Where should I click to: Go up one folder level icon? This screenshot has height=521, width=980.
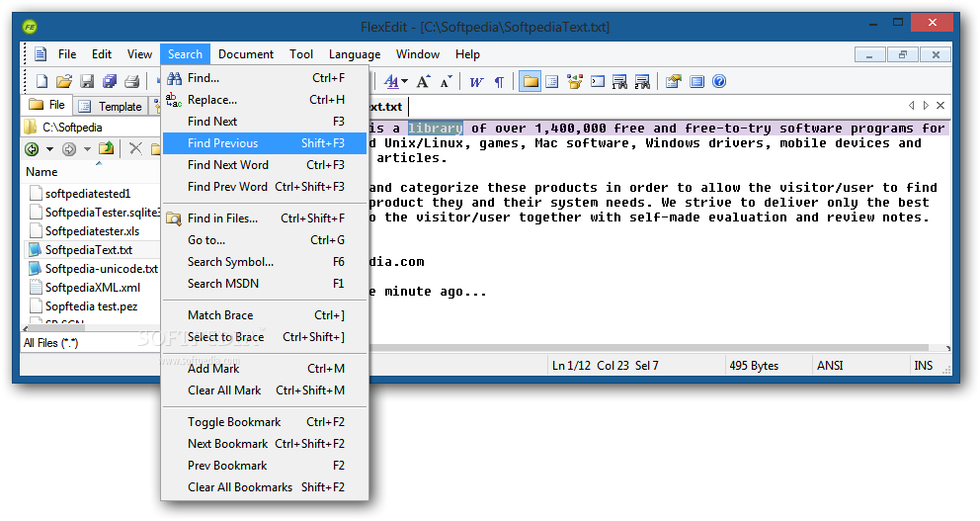pos(107,148)
